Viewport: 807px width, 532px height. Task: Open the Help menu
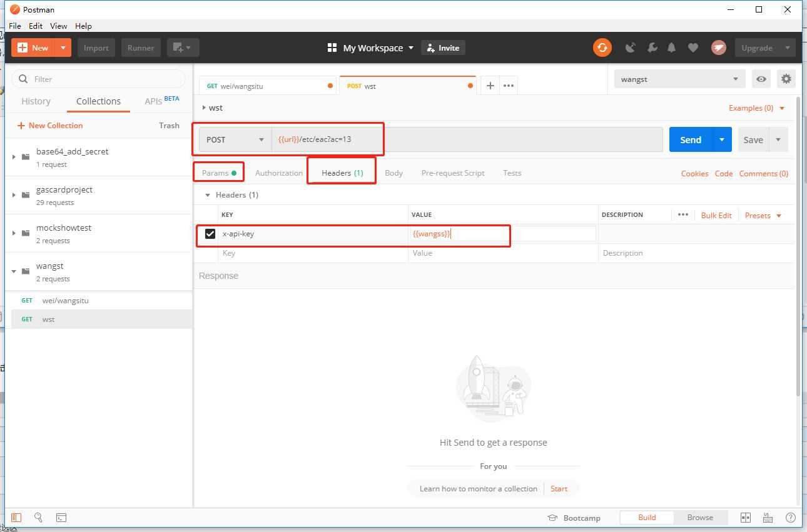coord(83,26)
